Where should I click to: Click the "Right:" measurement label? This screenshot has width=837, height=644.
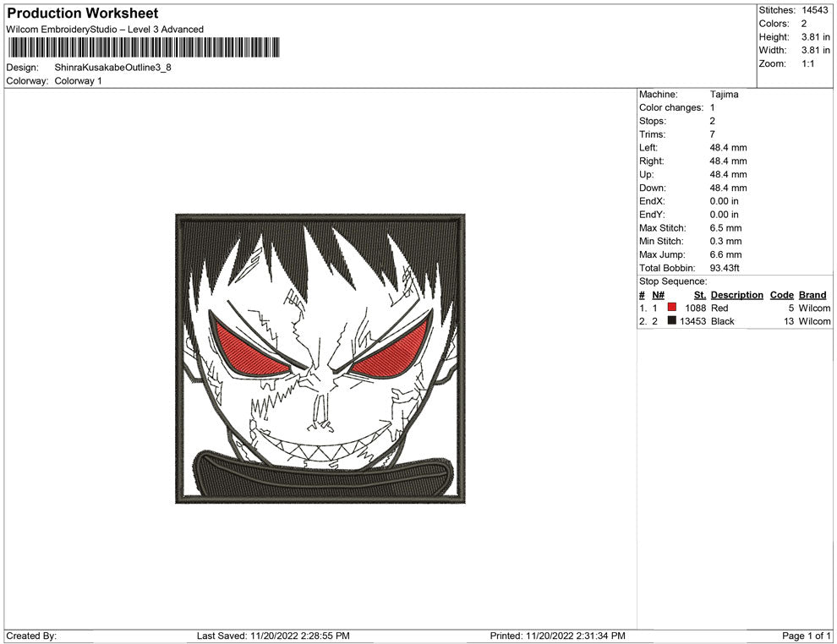pos(651,161)
